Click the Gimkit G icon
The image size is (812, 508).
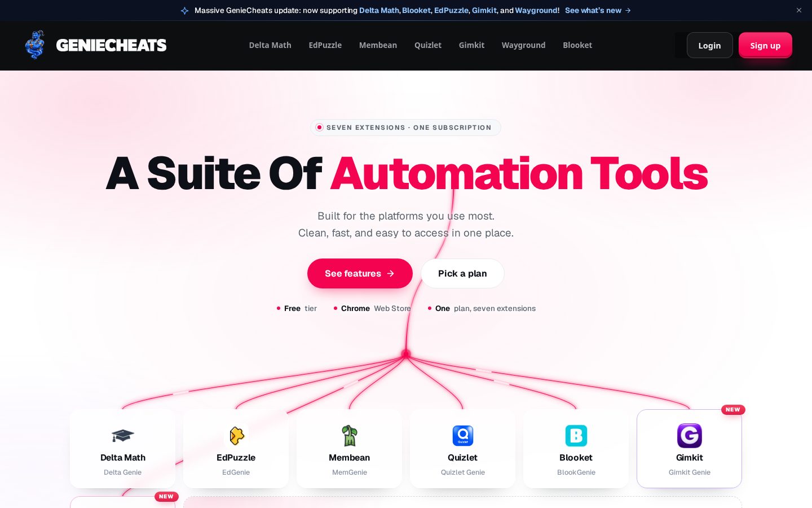pyautogui.click(x=689, y=436)
